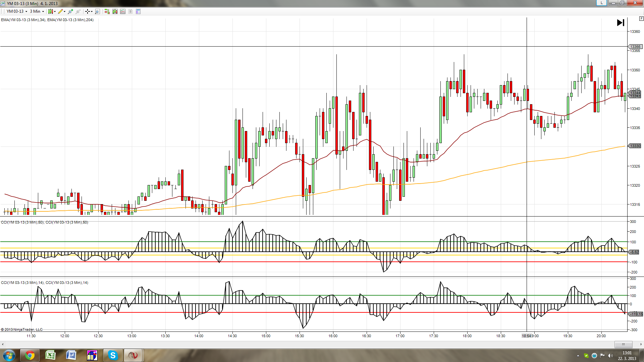This screenshot has height=362, width=644.
Task: Expand the 3 Min interval dropdown
Action: click(x=43, y=11)
